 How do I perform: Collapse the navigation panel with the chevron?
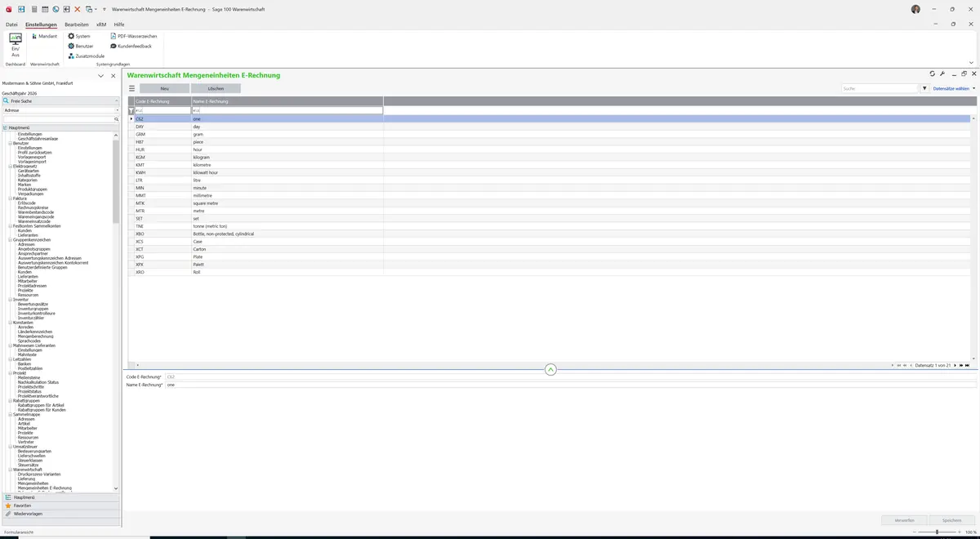(x=100, y=76)
